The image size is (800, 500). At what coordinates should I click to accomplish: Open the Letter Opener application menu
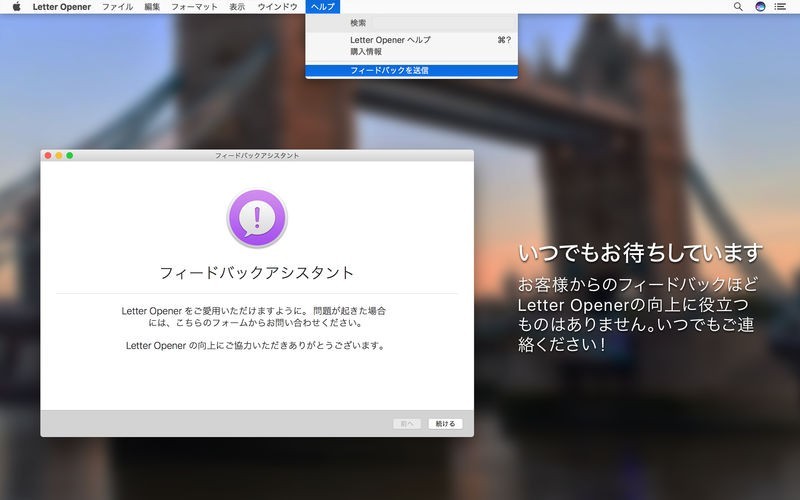pos(62,7)
